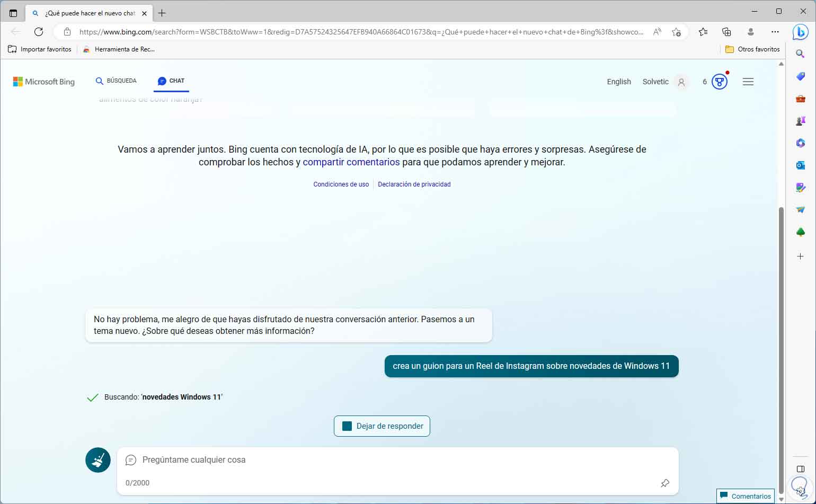
Task: Open the Games chess sidebar icon
Action: 800,121
